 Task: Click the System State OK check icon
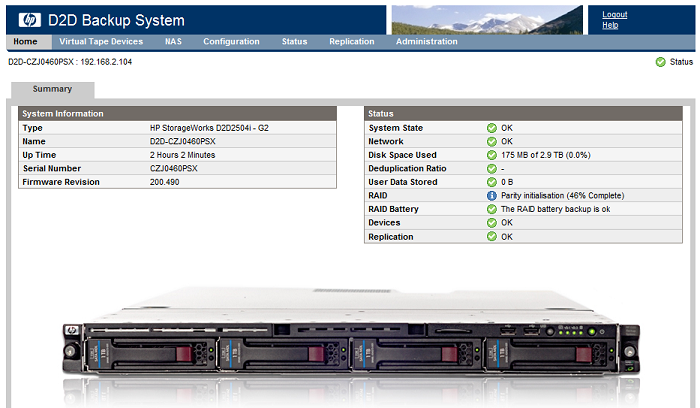[492, 128]
